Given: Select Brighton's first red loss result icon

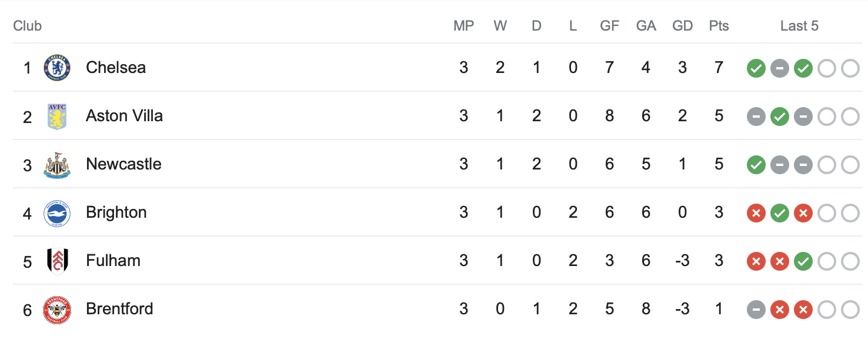Looking at the screenshot, I should (756, 214).
